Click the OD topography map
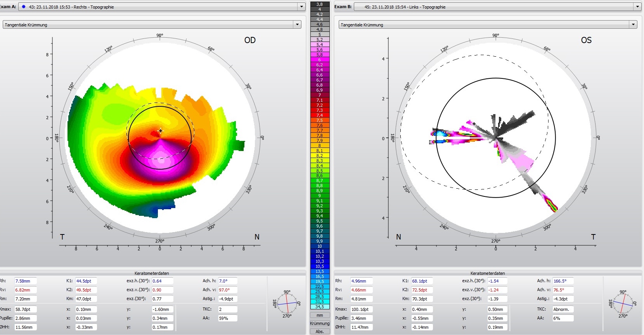The width and height of the screenshot is (644, 335). 160,138
